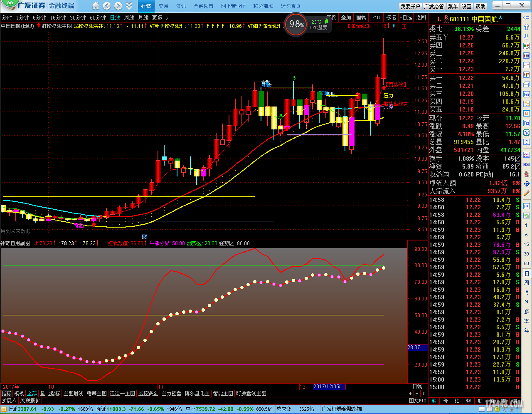This screenshot has height=414, width=532.
Task: Open 积分商城 in the menu bar
Action: point(264,6)
